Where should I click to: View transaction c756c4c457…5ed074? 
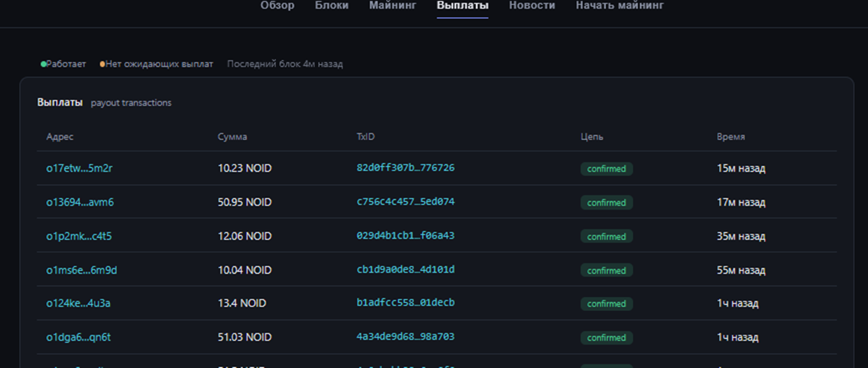click(x=406, y=202)
